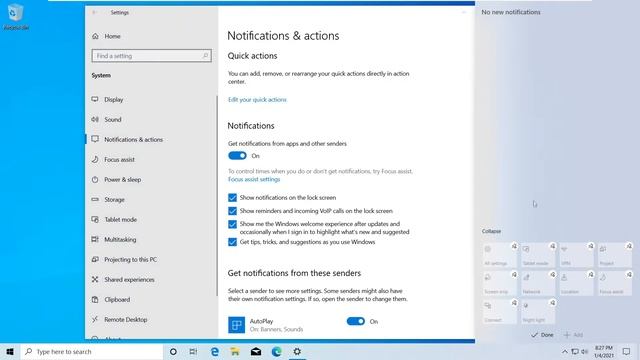Image resolution: width=640 pixels, height=360 pixels.
Task: Uncheck Show notifications on the lock screen
Action: click(x=232, y=198)
